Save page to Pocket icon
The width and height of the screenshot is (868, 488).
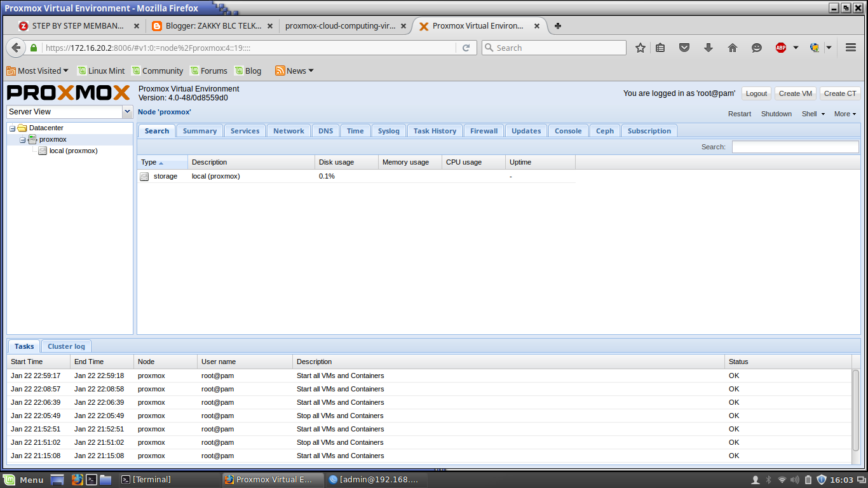pos(684,48)
